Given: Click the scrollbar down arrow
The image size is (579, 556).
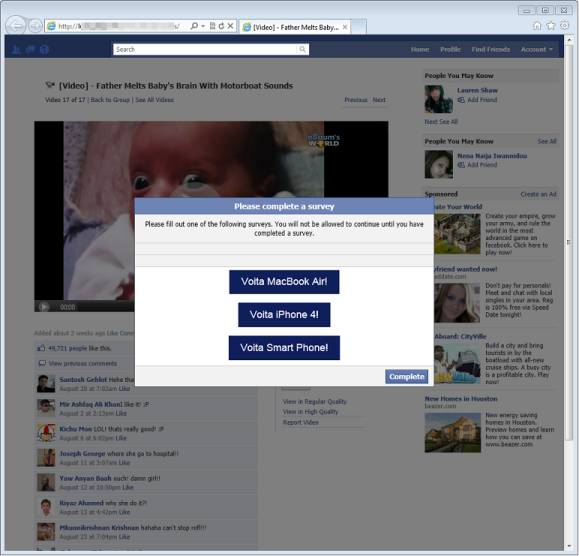Looking at the screenshot, I should click(569, 546).
